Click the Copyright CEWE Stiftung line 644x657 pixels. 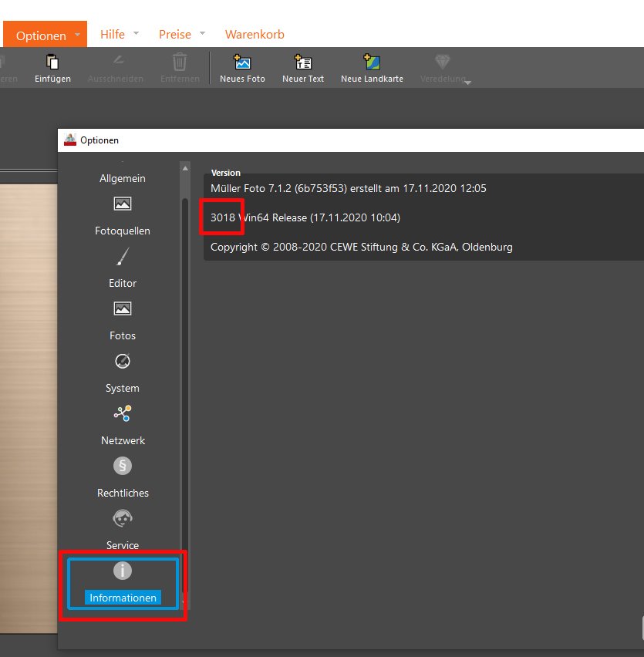click(x=361, y=248)
